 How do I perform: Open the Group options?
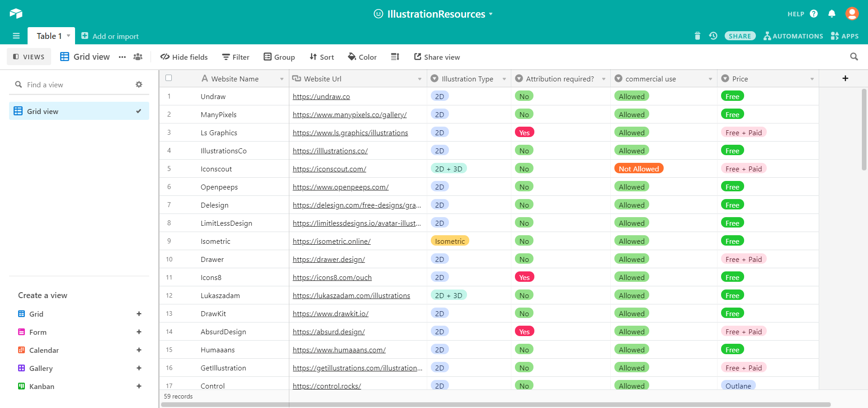279,57
